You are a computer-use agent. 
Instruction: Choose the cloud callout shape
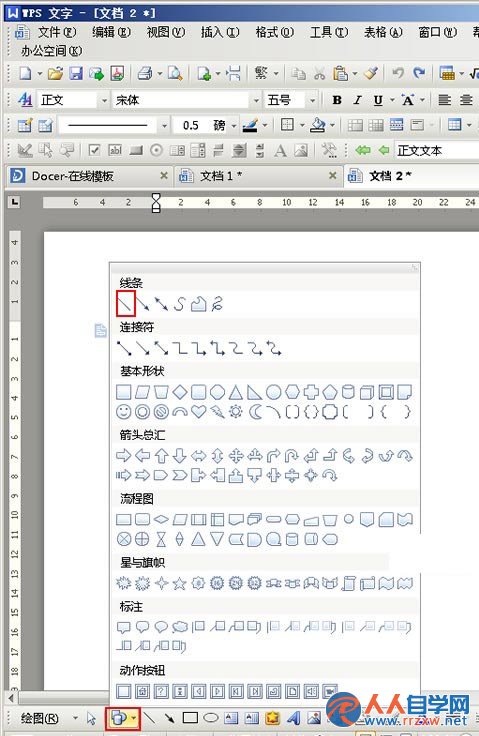point(180,627)
